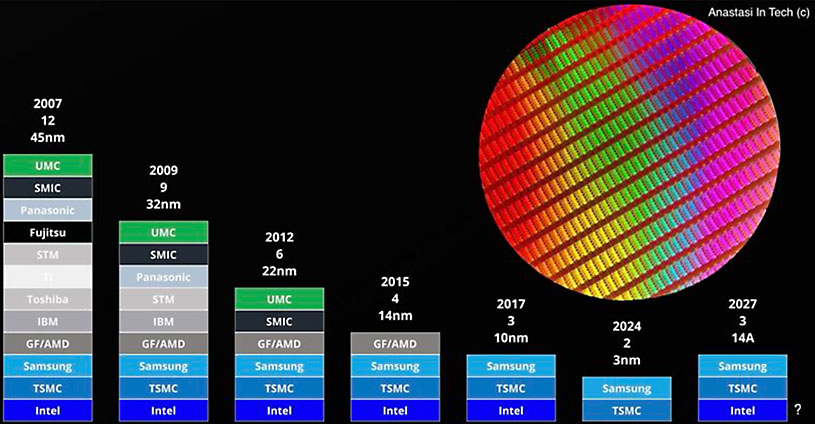Screen dimensions: 815x424
Task: Click the Samsung block in the 2017 column
Action: pos(511,366)
